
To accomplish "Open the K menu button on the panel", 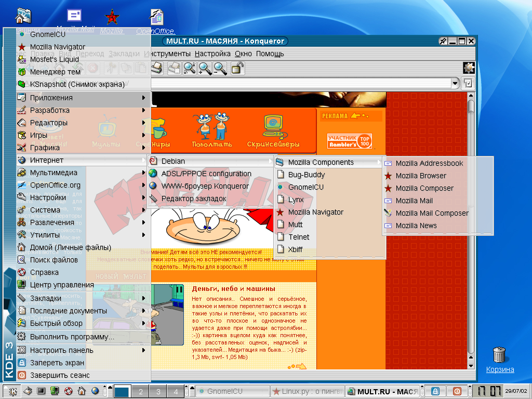I will [x=12, y=391].
